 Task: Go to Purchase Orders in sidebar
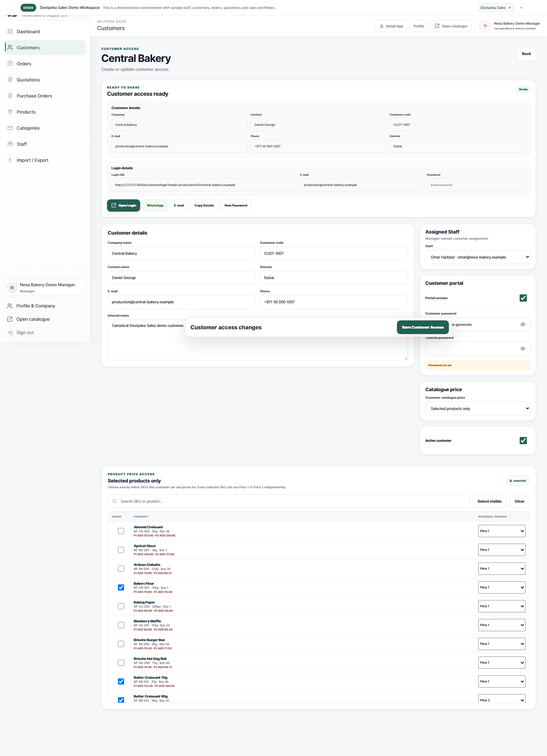pyautogui.click(x=45, y=96)
